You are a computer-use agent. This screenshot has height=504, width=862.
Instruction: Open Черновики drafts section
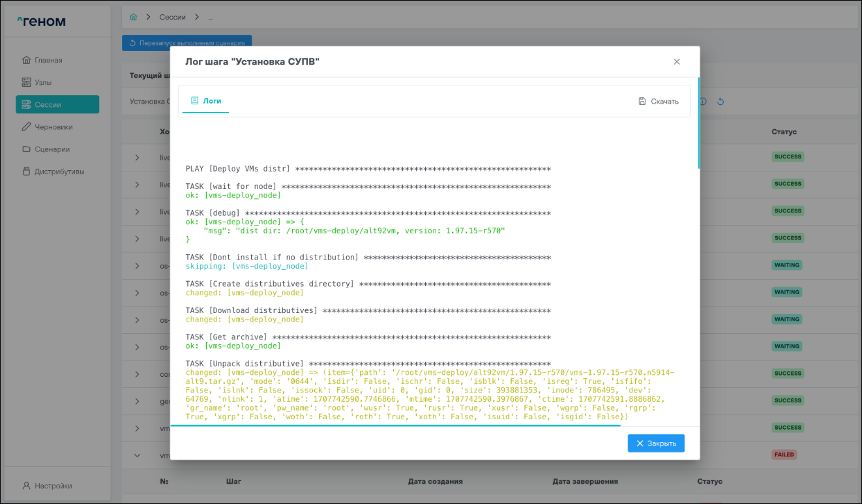(x=53, y=127)
